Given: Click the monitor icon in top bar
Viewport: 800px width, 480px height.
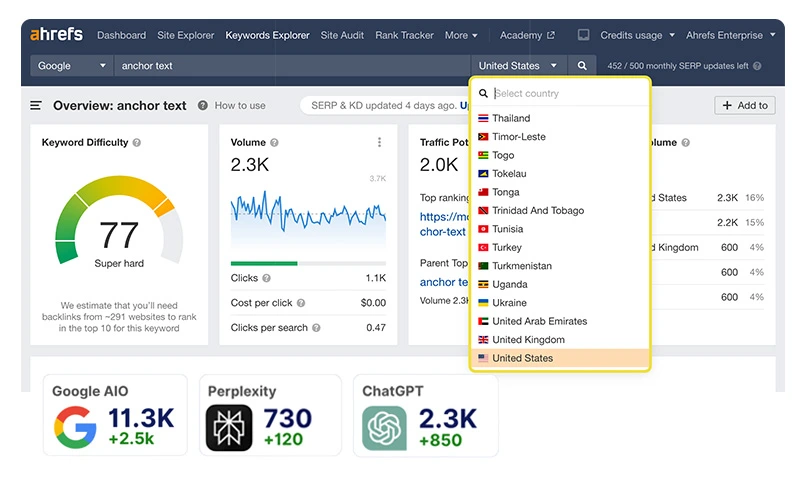Looking at the screenshot, I should (583, 35).
